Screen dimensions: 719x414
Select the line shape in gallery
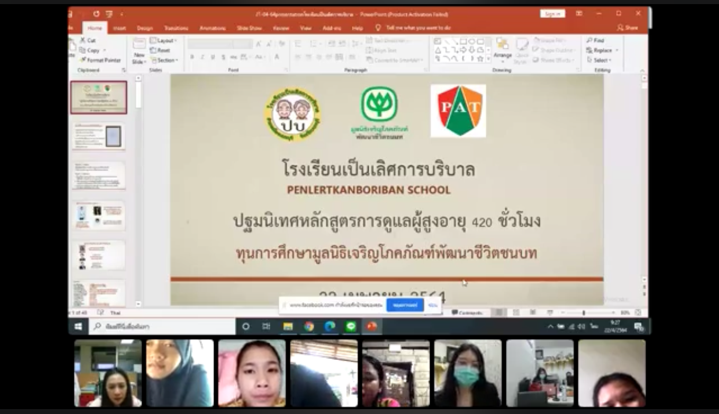pos(446,41)
